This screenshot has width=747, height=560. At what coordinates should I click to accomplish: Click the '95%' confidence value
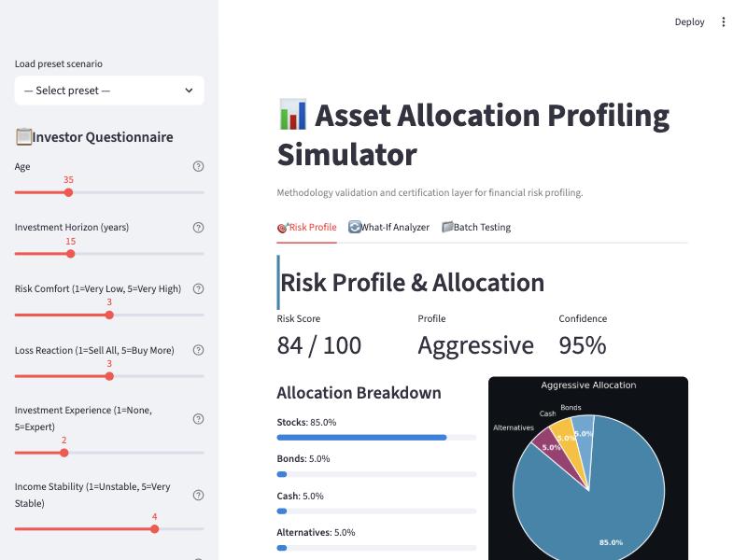(x=582, y=345)
